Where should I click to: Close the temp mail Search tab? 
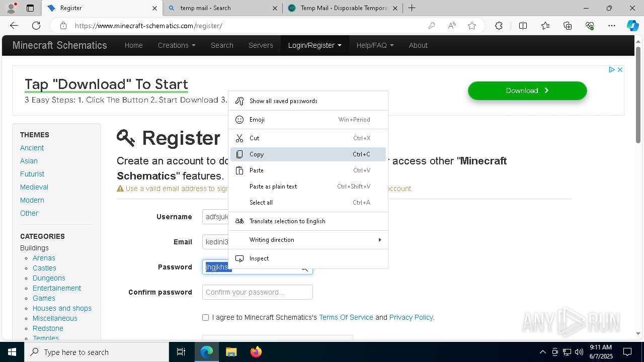[x=275, y=8]
